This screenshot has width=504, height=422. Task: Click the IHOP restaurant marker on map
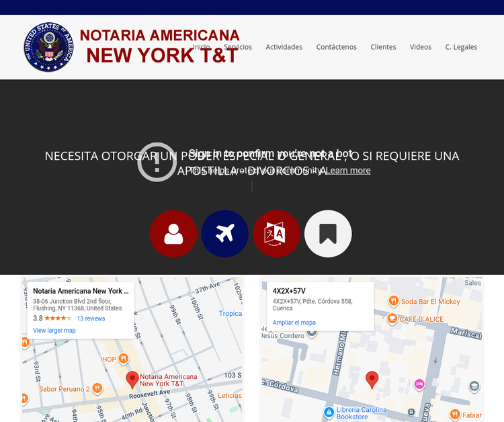123,359
